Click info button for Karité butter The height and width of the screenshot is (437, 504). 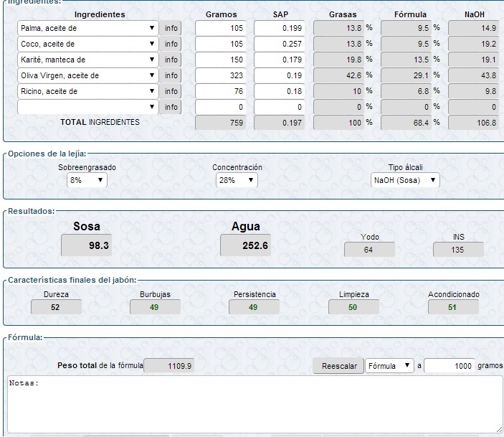click(171, 60)
